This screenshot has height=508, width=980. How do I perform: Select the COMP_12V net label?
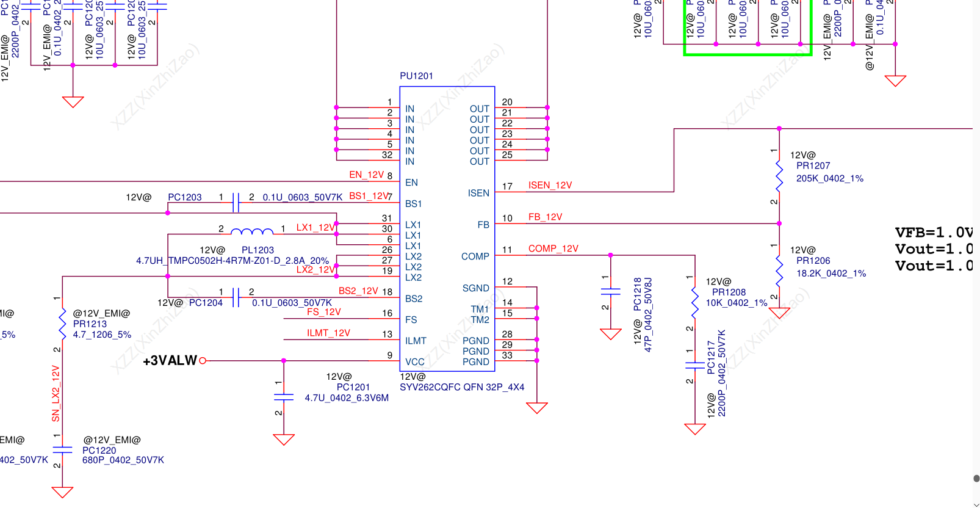(553, 249)
